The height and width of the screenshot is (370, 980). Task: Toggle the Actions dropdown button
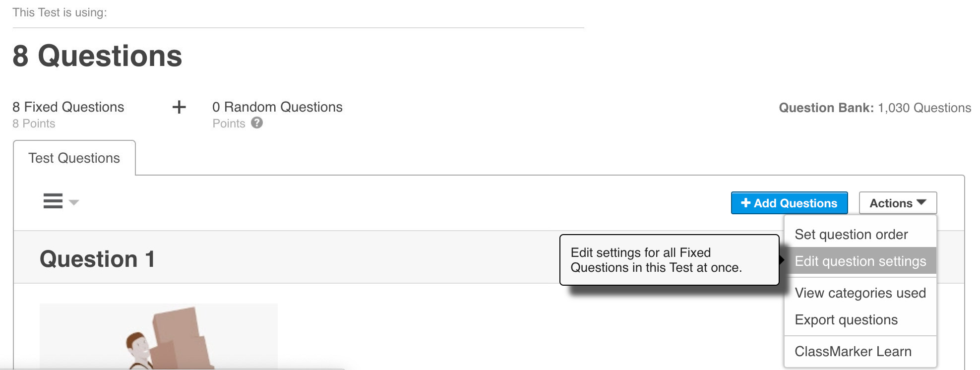coord(897,203)
